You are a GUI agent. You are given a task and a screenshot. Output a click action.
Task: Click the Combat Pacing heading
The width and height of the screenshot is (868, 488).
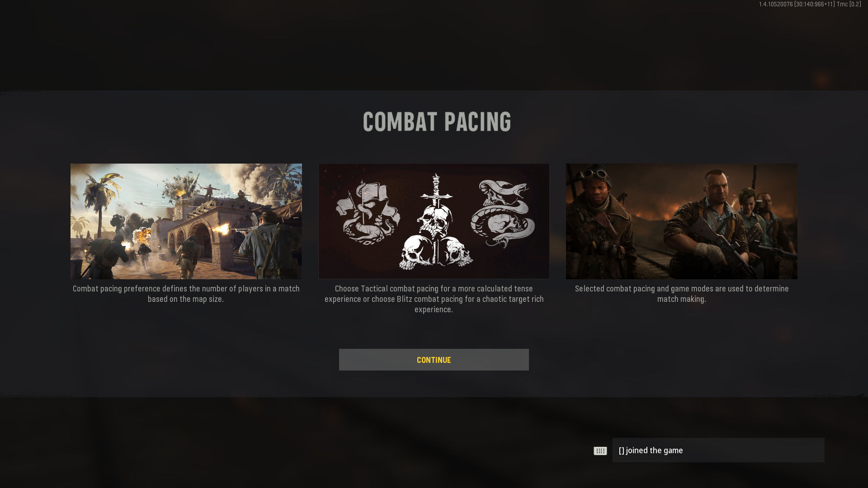[437, 122]
